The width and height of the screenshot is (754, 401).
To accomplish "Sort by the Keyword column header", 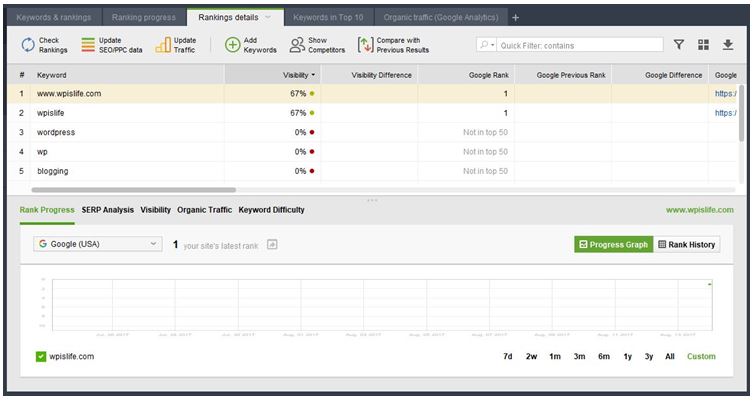I will coord(127,75).
